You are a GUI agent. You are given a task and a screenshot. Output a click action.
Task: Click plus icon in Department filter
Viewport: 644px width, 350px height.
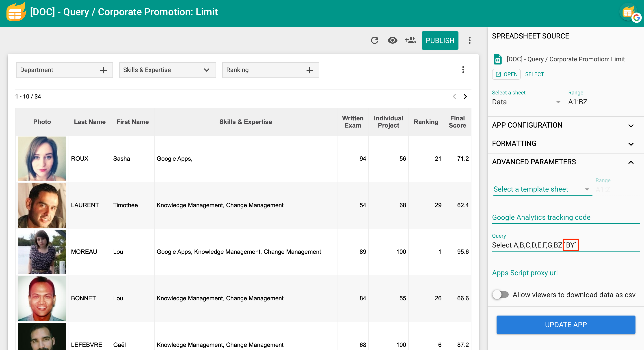pyautogui.click(x=103, y=70)
